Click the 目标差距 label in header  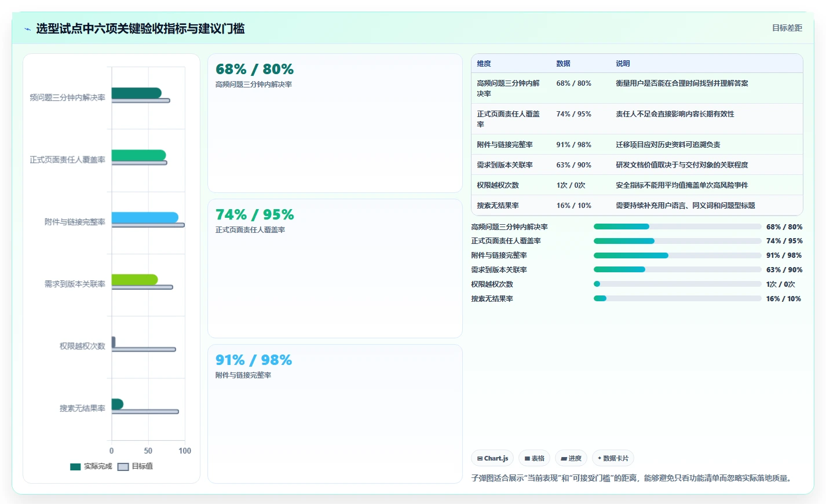pos(787,28)
